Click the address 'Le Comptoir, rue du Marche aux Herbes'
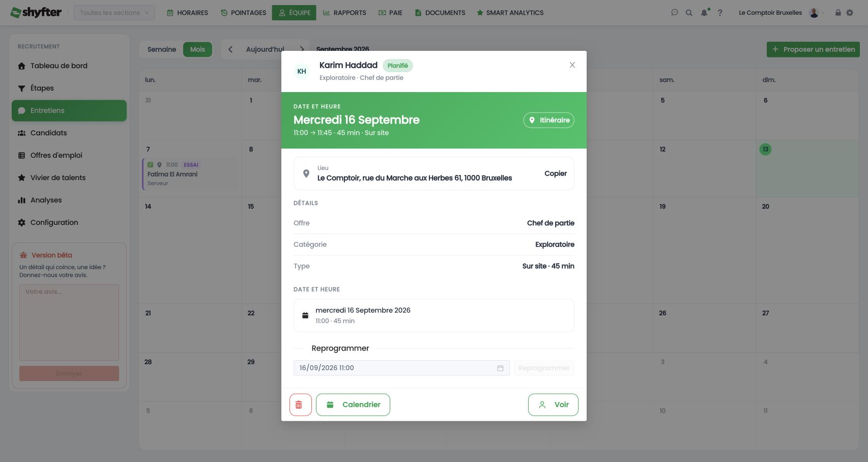Viewport: 868px width, 462px height. (415, 178)
